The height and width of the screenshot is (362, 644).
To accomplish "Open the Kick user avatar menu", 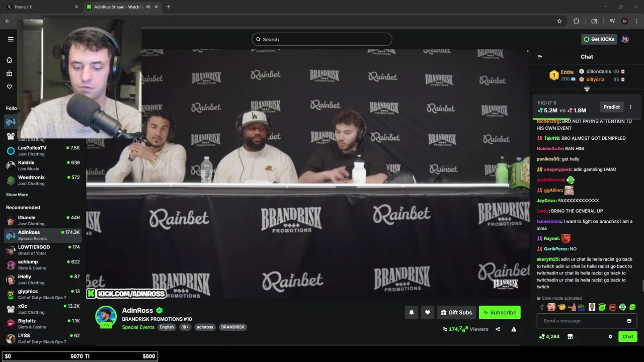I will [625, 39].
